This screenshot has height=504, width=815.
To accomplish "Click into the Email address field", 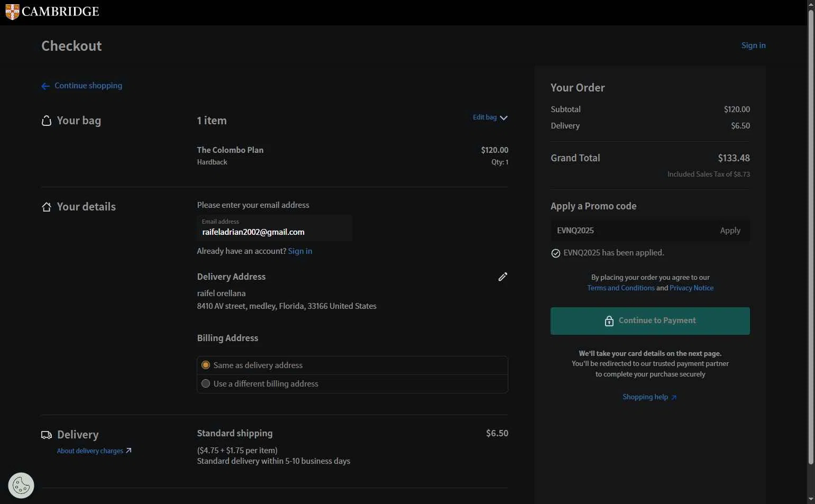I will [x=274, y=228].
